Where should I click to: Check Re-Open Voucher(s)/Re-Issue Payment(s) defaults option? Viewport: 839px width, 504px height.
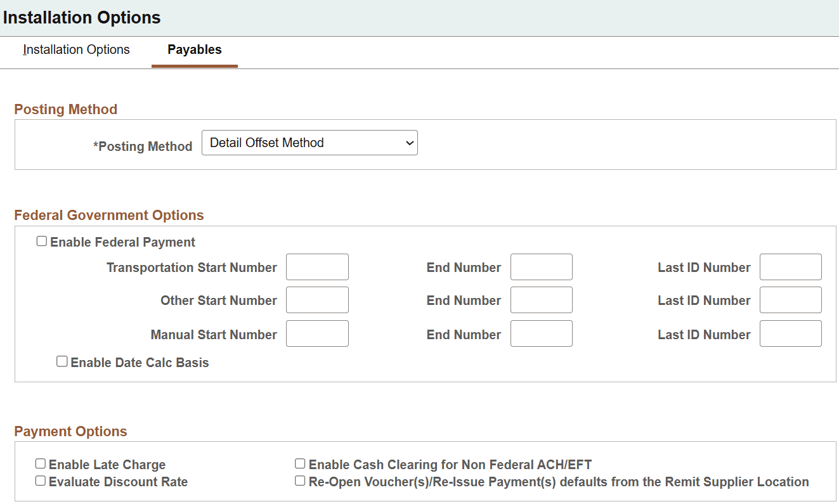[299, 480]
